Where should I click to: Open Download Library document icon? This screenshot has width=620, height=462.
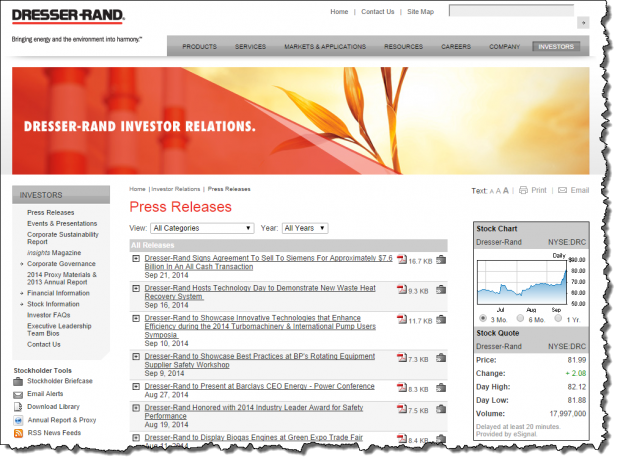click(x=18, y=407)
